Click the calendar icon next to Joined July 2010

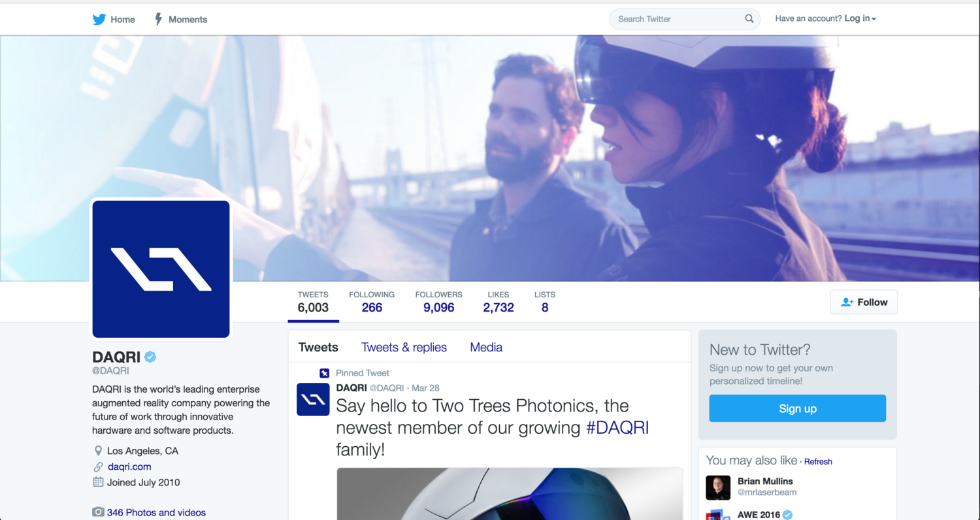pyautogui.click(x=98, y=482)
